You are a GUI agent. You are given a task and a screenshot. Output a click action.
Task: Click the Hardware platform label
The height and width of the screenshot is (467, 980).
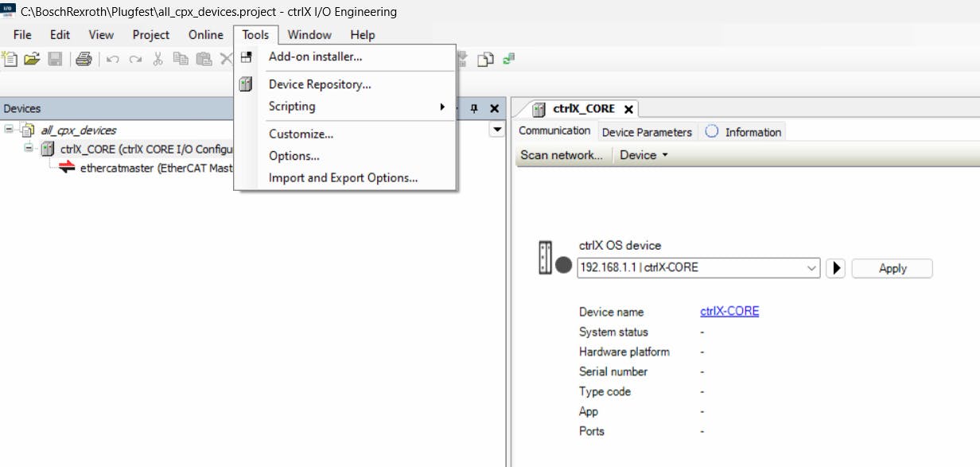coord(624,352)
